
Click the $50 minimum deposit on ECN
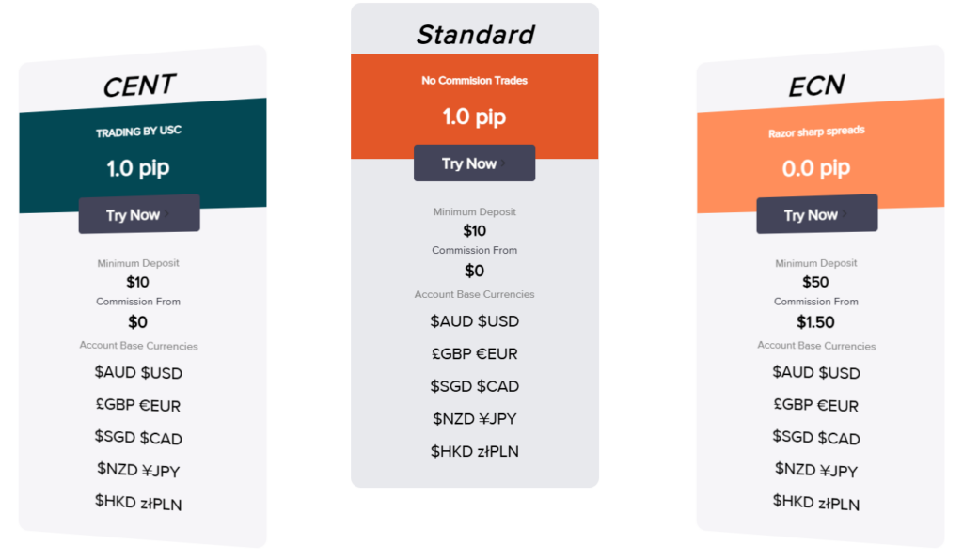[816, 282]
